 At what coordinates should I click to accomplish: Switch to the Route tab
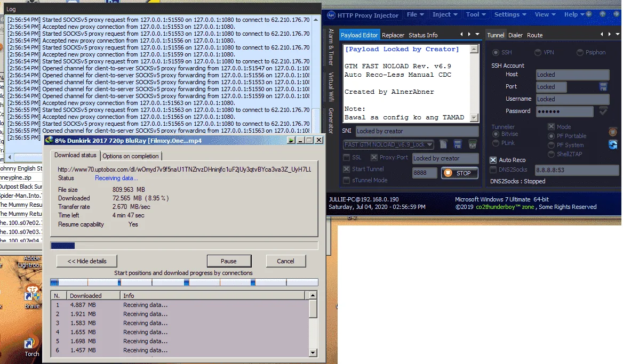pos(535,35)
